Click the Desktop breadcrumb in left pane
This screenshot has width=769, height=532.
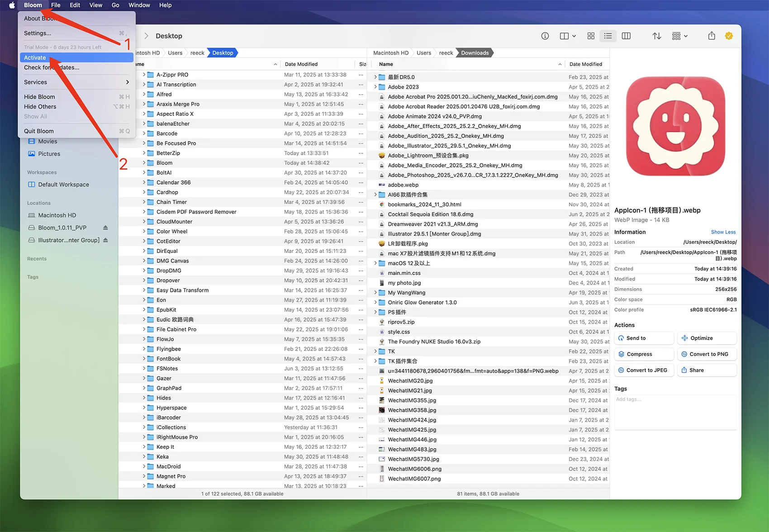[x=223, y=53]
